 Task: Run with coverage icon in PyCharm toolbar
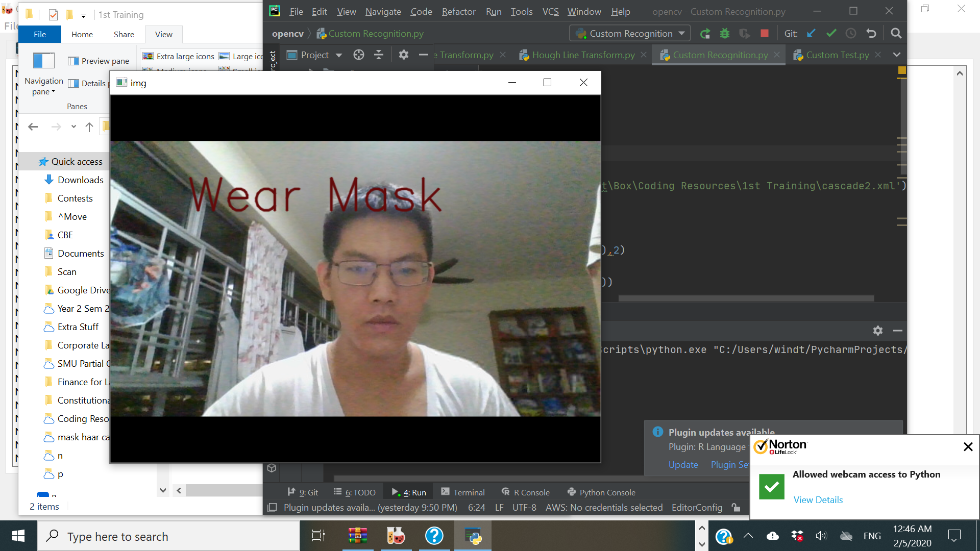point(745,34)
